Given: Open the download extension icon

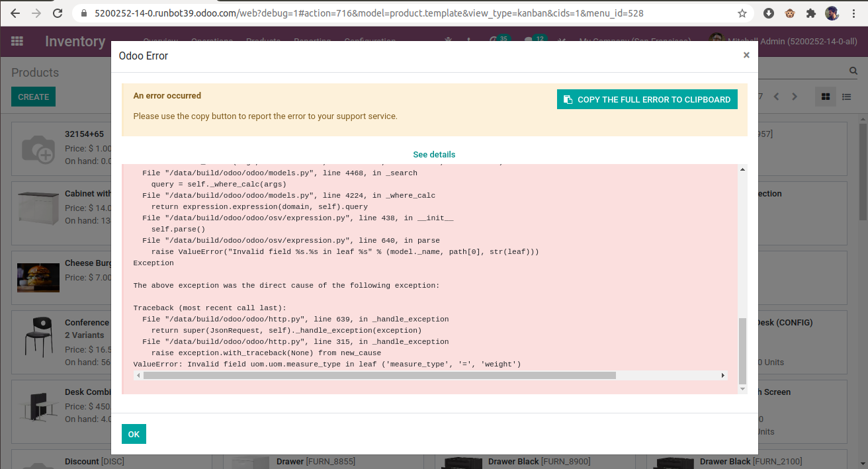Looking at the screenshot, I should click(x=769, y=13).
